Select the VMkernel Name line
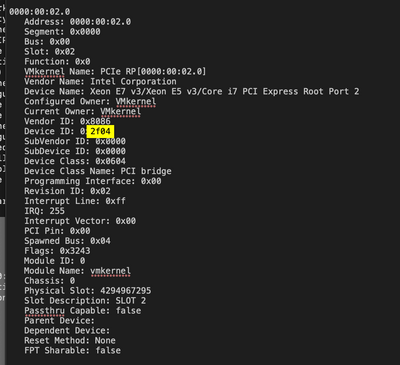This screenshot has height=365, width=400. point(115,72)
